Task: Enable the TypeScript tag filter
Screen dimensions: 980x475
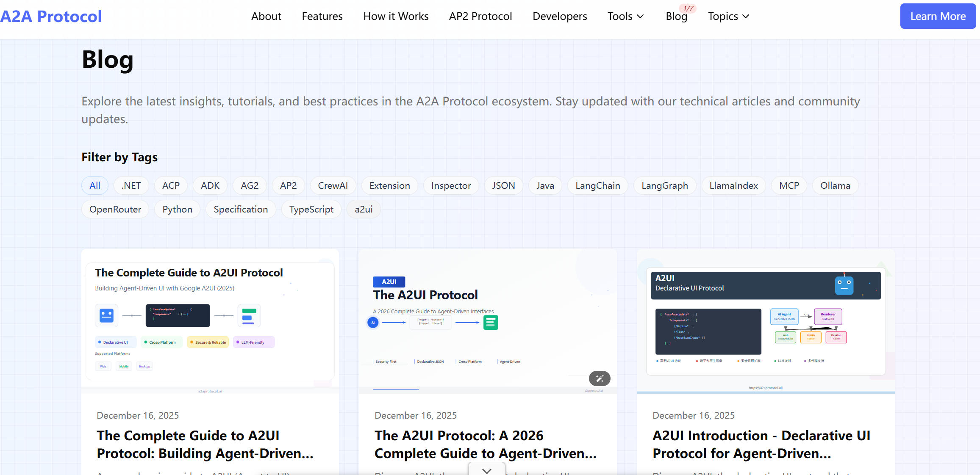Action: pyautogui.click(x=311, y=209)
